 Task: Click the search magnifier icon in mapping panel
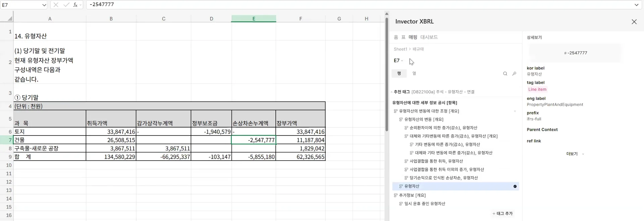[x=505, y=73]
